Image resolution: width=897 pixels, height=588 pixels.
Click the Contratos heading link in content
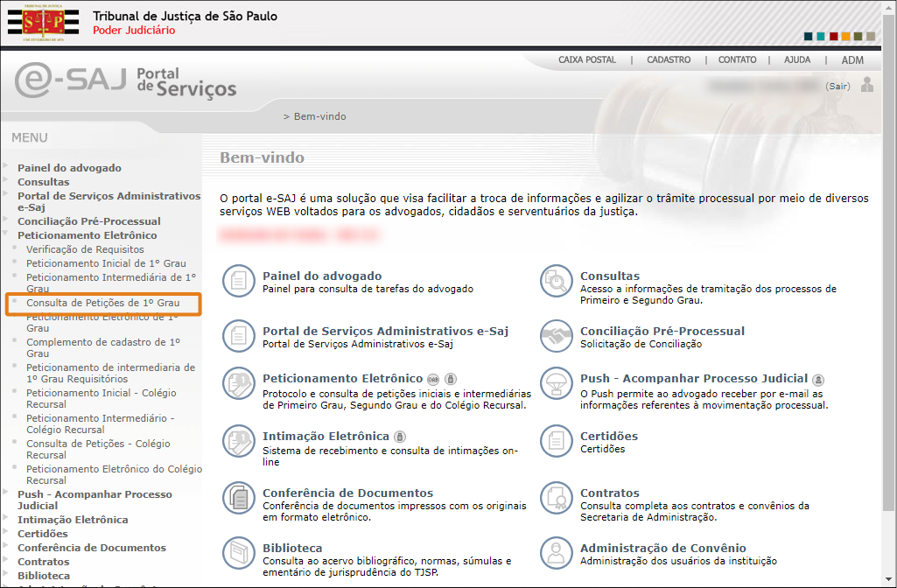pyautogui.click(x=610, y=493)
